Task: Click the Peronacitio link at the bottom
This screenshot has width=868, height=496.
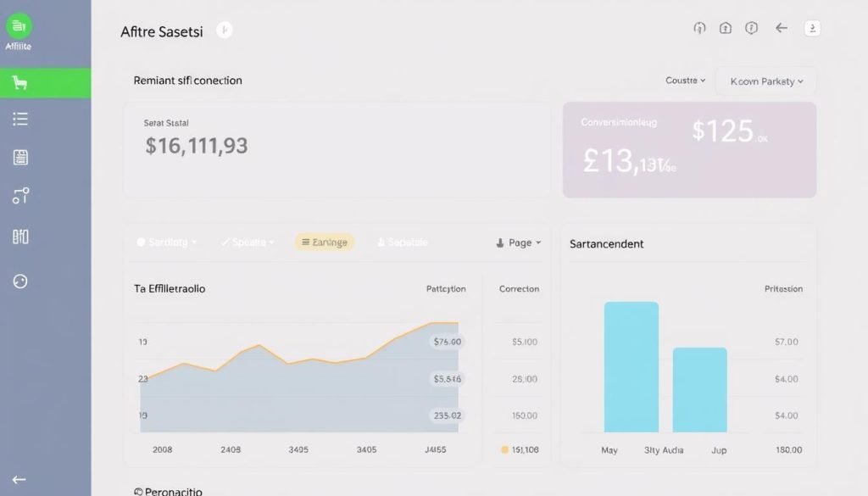Action: coord(166,490)
